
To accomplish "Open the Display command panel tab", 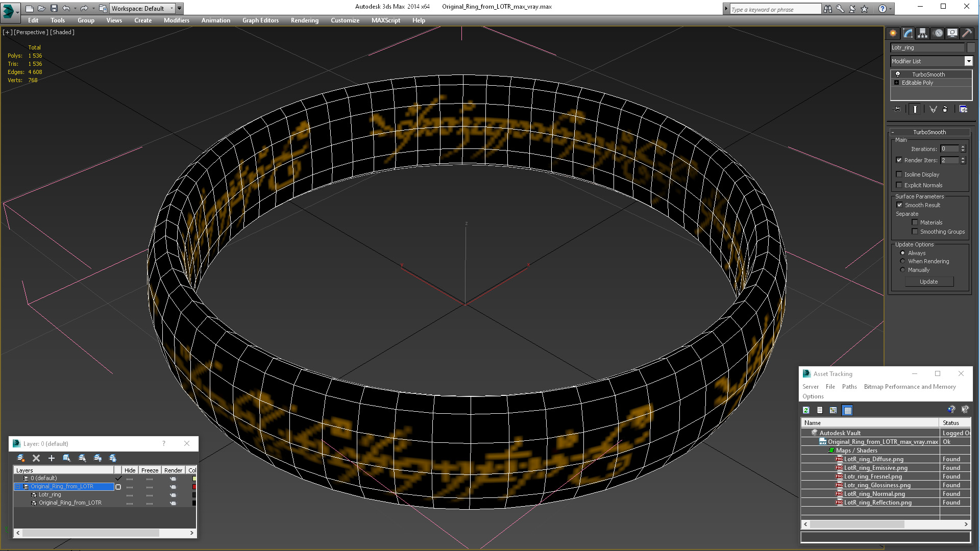I will coord(952,33).
